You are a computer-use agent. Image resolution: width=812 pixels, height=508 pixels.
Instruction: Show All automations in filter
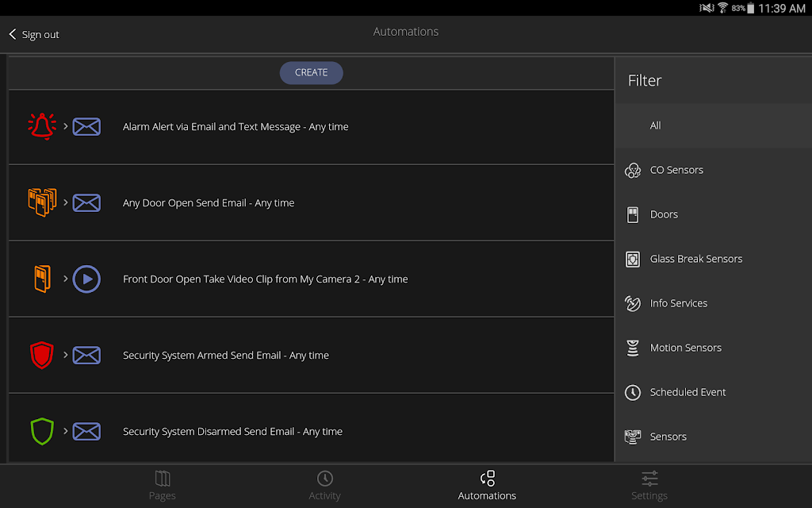pos(713,125)
